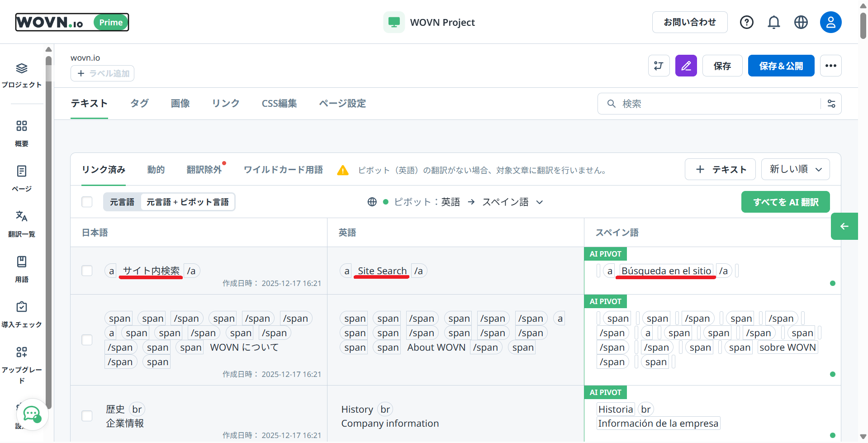Click the notifications bell icon
This screenshot has height=443, width=868.
pos(773,22)
